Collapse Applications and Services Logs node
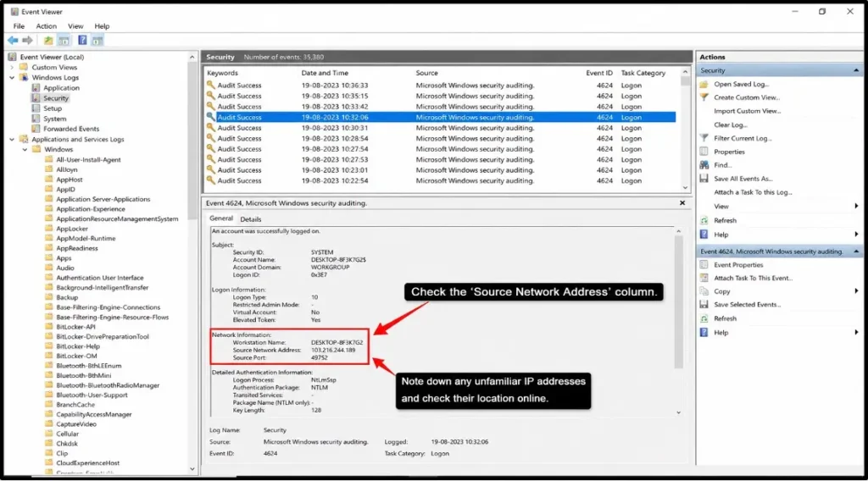 coord(12,140)
